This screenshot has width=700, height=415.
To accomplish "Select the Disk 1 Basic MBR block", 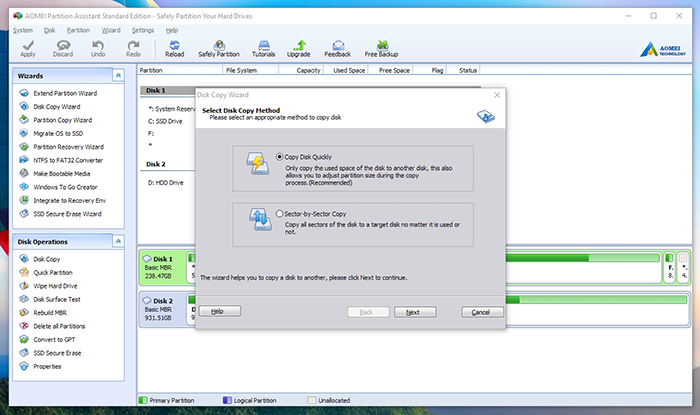I will 162,267.
